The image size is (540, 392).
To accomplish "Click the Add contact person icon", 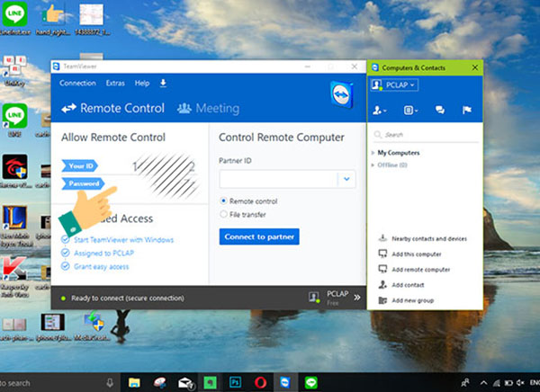I will (x=382, y=285).
